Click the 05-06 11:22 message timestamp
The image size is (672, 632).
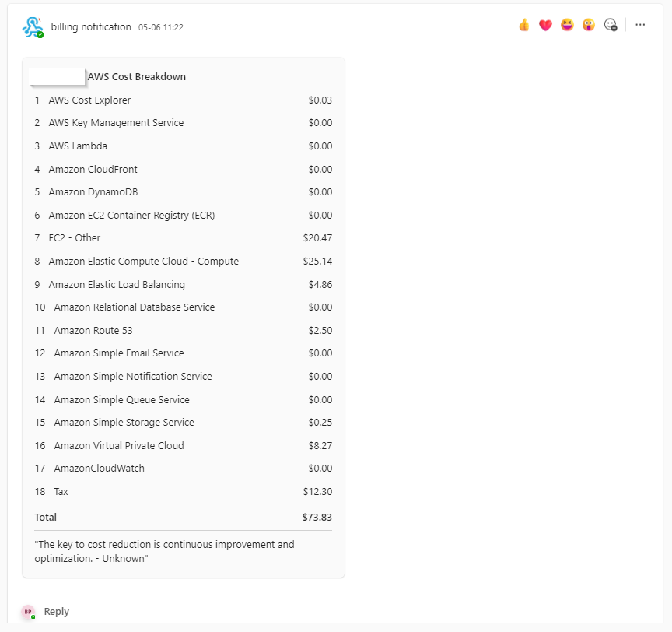coord(161,27)
